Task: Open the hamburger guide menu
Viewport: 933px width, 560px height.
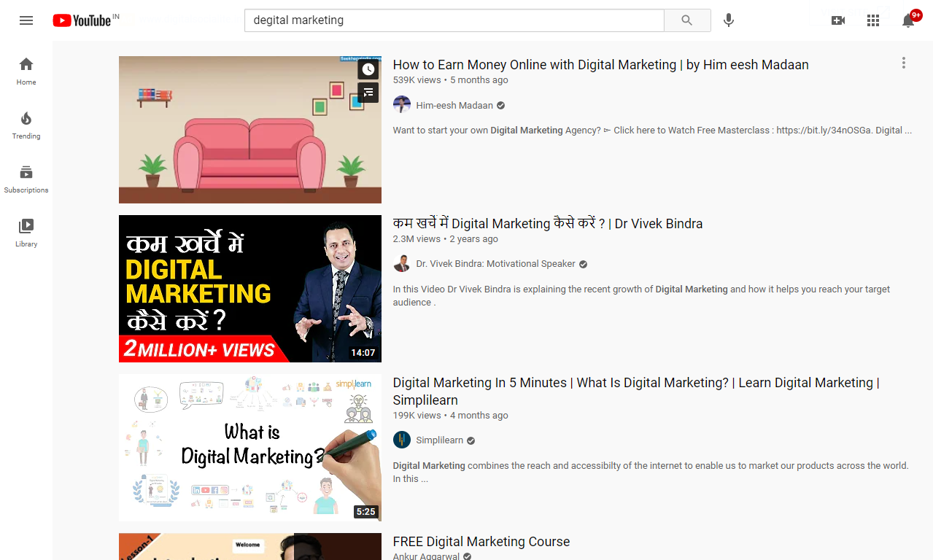Action: 26,20
